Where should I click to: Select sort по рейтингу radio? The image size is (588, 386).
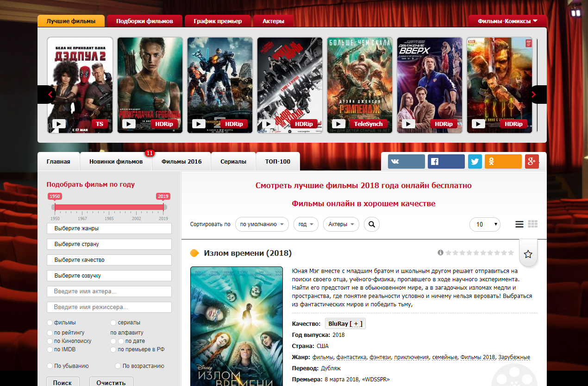(x=50, y=333)
